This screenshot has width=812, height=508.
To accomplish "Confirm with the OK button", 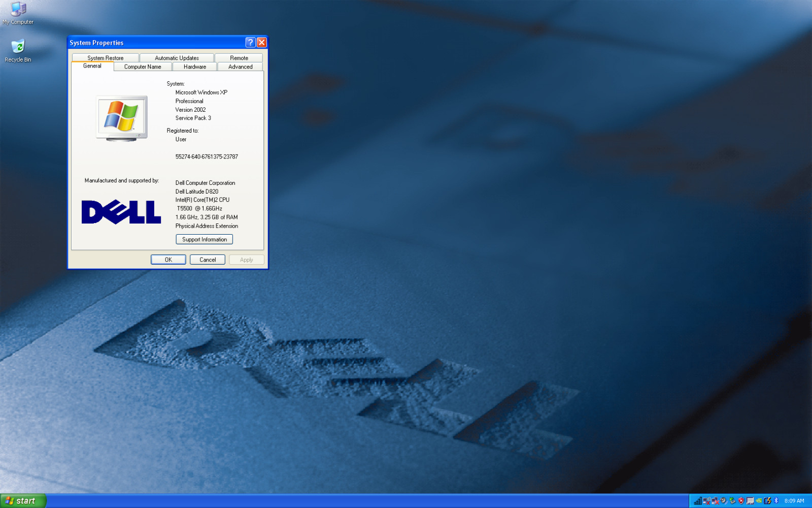I will (x=168, y=260).
